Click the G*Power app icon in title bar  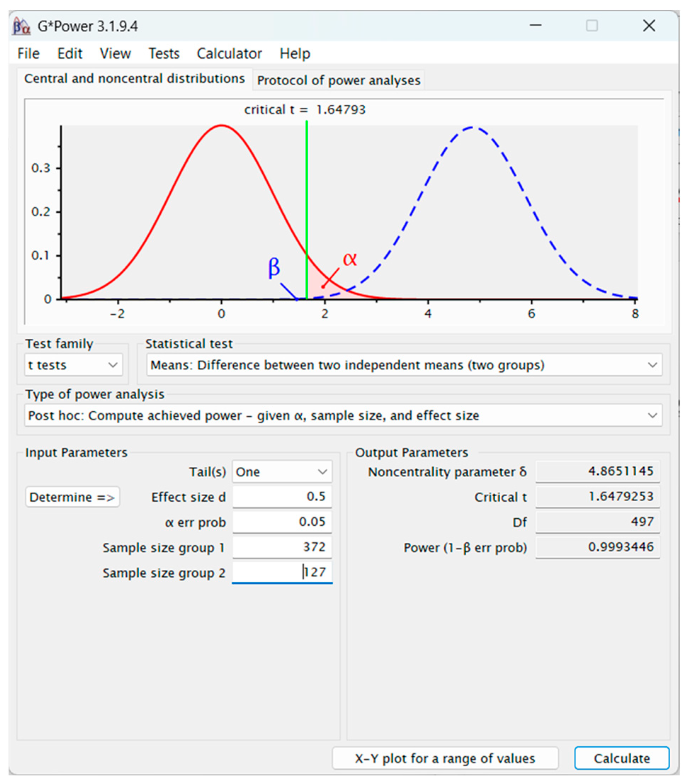pyautogui.click(x=22, y=27)
